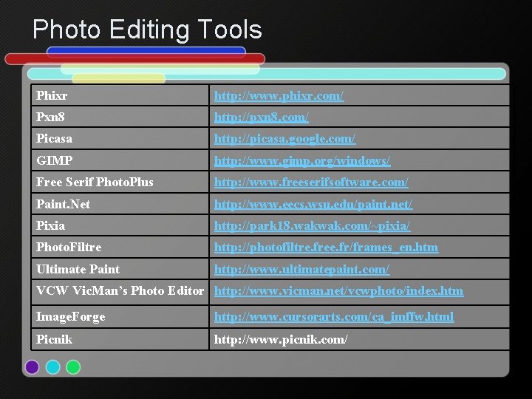Select the VCW VicMan's Photo Editor cell
Image resolution: width=532 pixels, height=399 pixels.
click(x=120, y=292)
